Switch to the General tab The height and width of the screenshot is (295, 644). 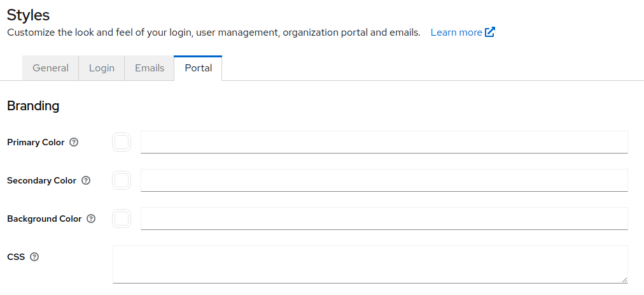[x=50, y=68]
